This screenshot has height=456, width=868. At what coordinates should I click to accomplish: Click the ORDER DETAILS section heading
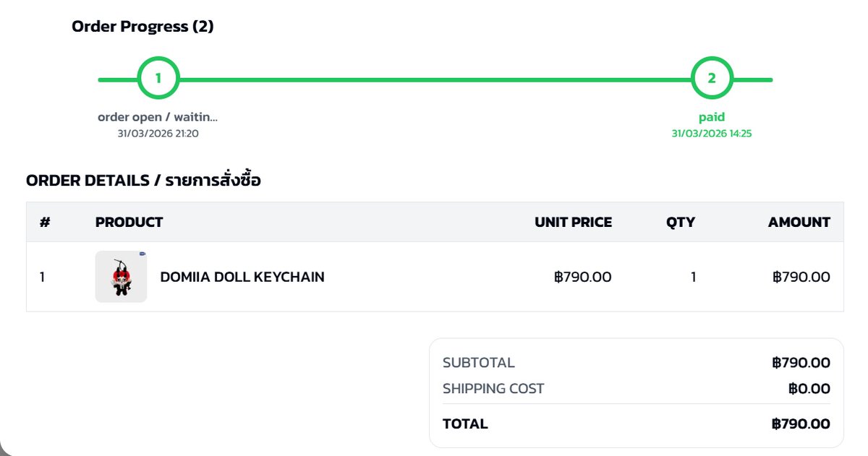[x=143, y=181]
